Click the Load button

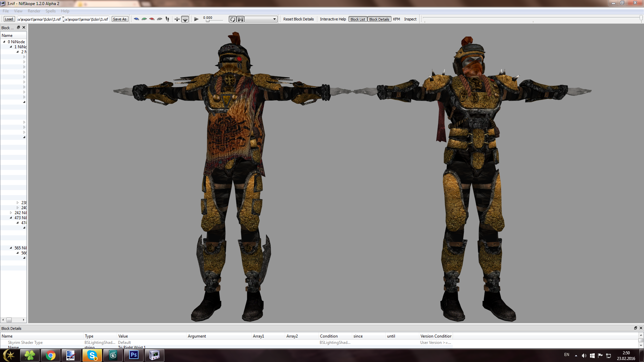coord(9,19)
